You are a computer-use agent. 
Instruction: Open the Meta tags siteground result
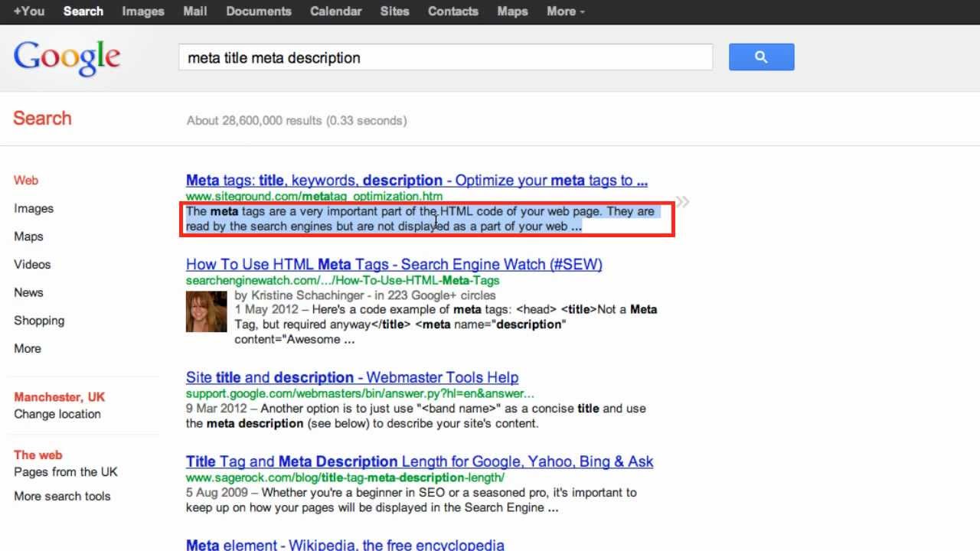click(416, 181)
